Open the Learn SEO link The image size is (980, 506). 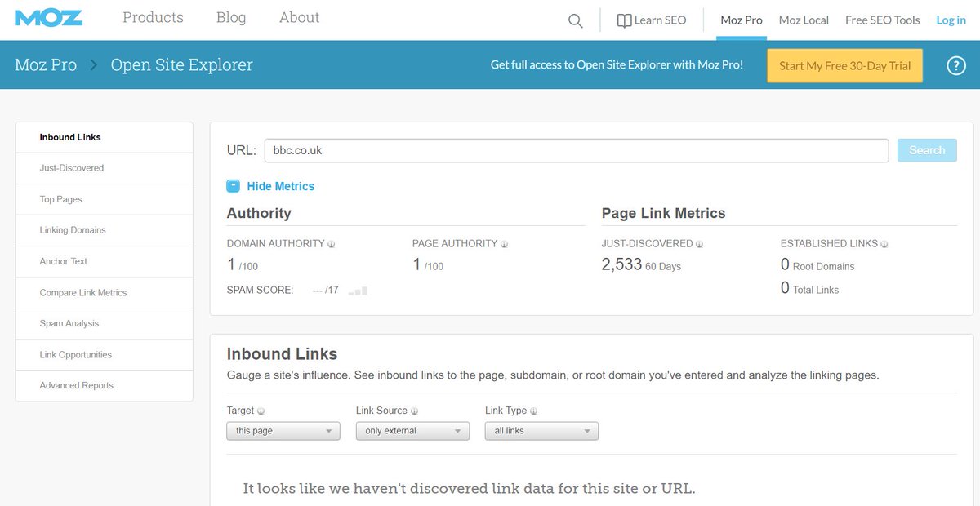(x=660, y=20)
